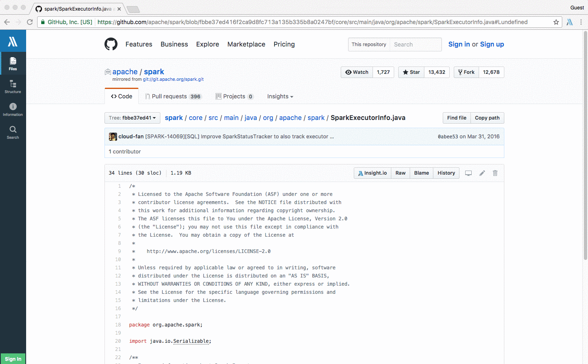Screen dimensions: 588x364
Task: Watch the repository
Action: click(357, 72)
